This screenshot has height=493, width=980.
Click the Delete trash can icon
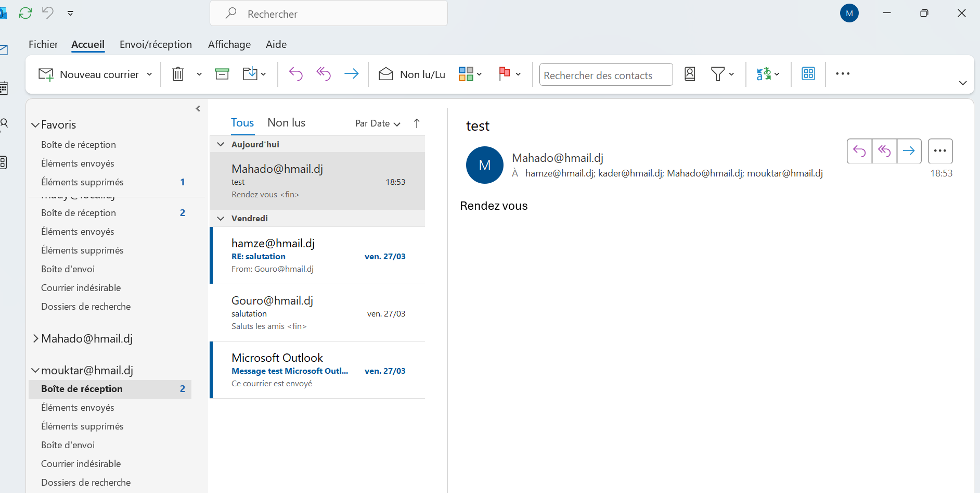pyautogui.click(x=178, y=74)
